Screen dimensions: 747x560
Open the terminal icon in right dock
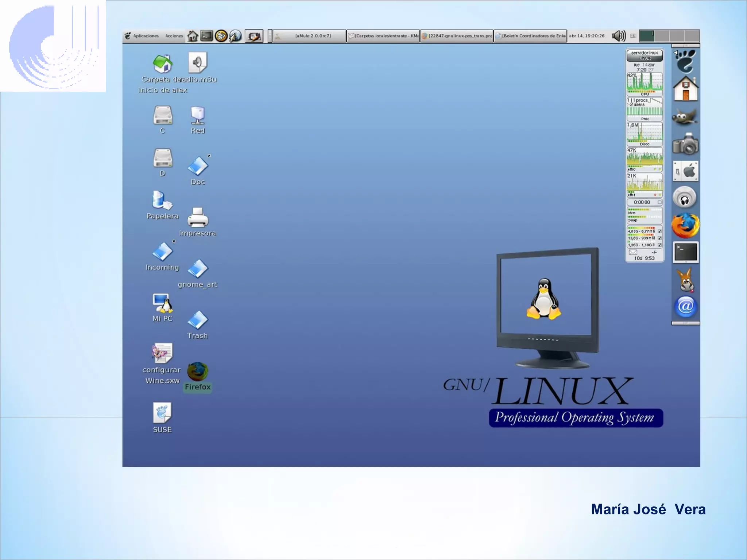(x=685, y=252)
